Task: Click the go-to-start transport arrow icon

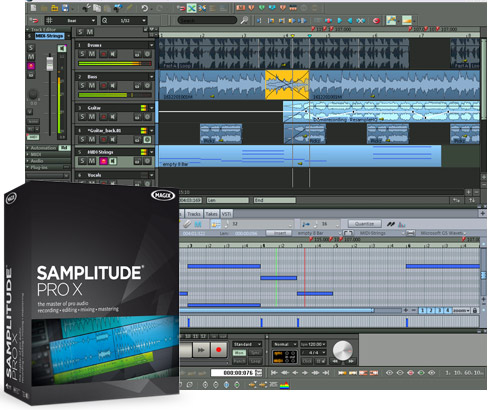Action: click(274, 372)
